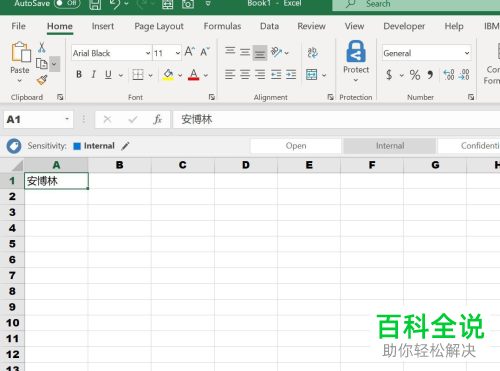Open the Fill Color dropdown arrow
Image resolution: width=500 pixels, height=371 pixels.
point(180,75)
